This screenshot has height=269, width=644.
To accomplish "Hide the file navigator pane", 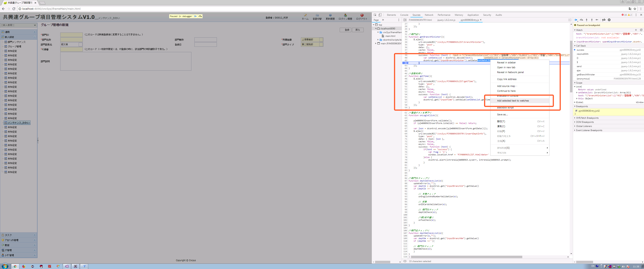I will (x=405, y=20).
